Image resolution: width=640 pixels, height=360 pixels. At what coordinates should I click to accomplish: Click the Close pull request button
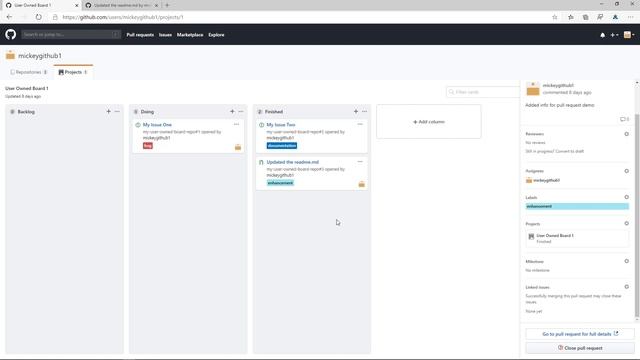[580, 348]
